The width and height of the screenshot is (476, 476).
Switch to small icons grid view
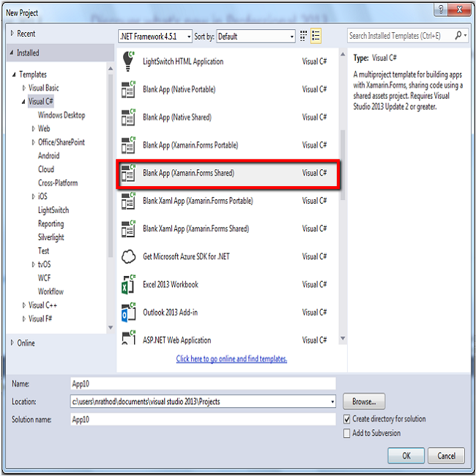303,36
